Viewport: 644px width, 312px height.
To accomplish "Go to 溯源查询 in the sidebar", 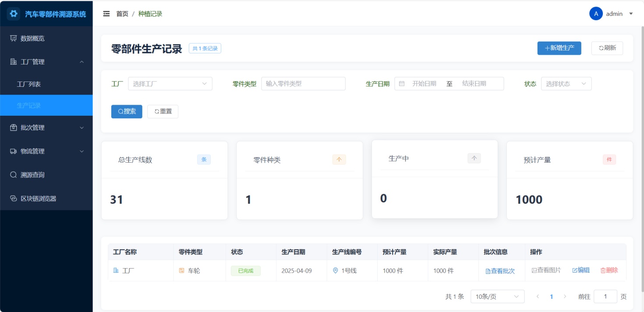I will (32, 175).
